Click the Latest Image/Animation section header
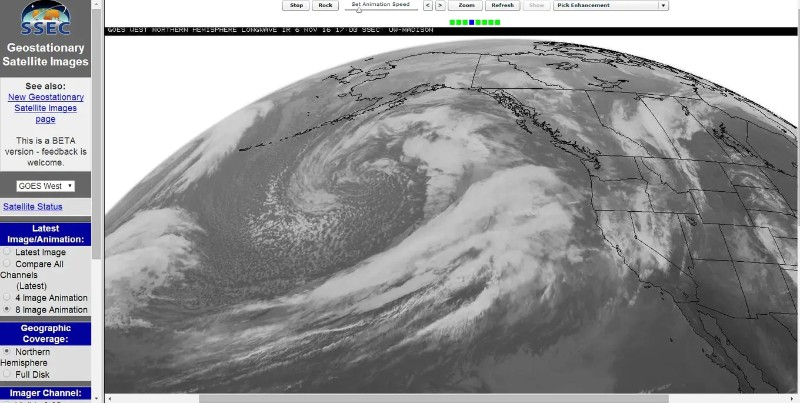Viewport: 800px width, 403px height. 45,234
